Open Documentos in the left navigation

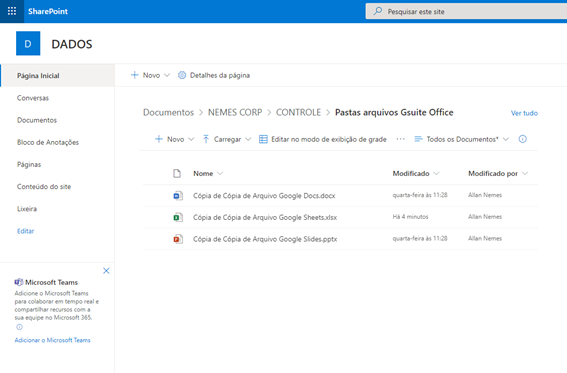pos(37,120)
